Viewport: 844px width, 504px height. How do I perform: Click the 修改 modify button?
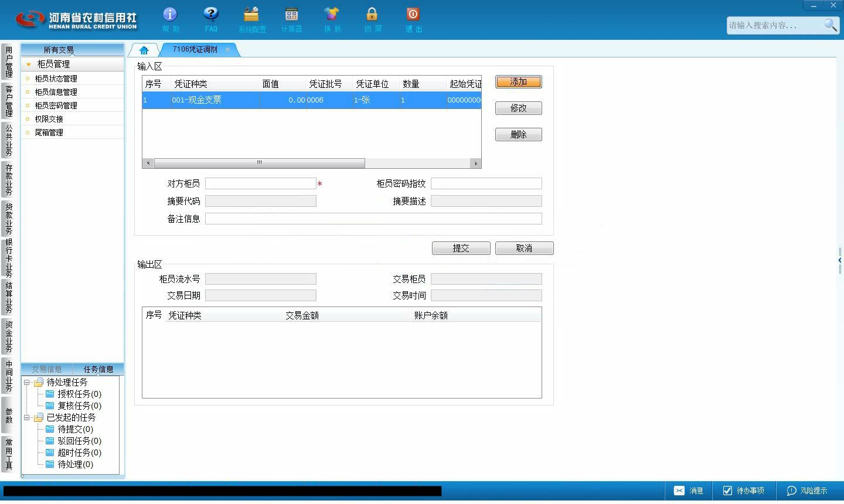click(518, 108)
